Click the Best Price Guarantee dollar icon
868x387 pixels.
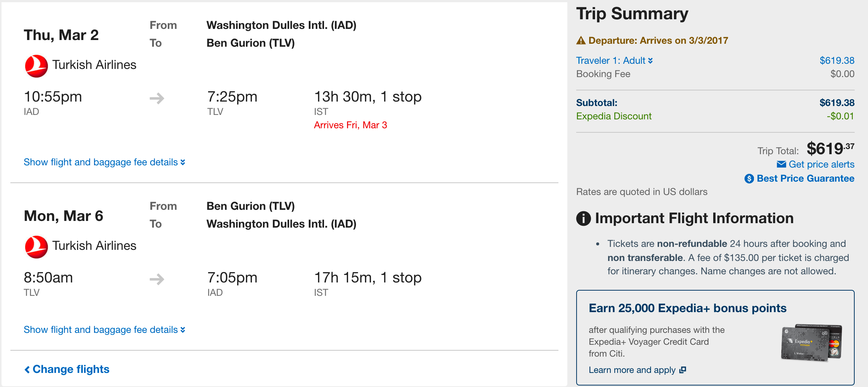[749, 179]
